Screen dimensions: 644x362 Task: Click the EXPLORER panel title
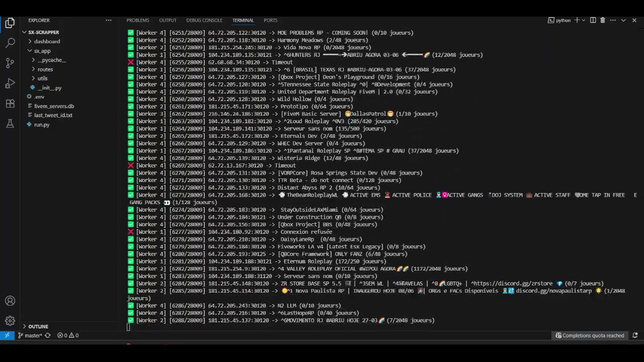(39, 20)
